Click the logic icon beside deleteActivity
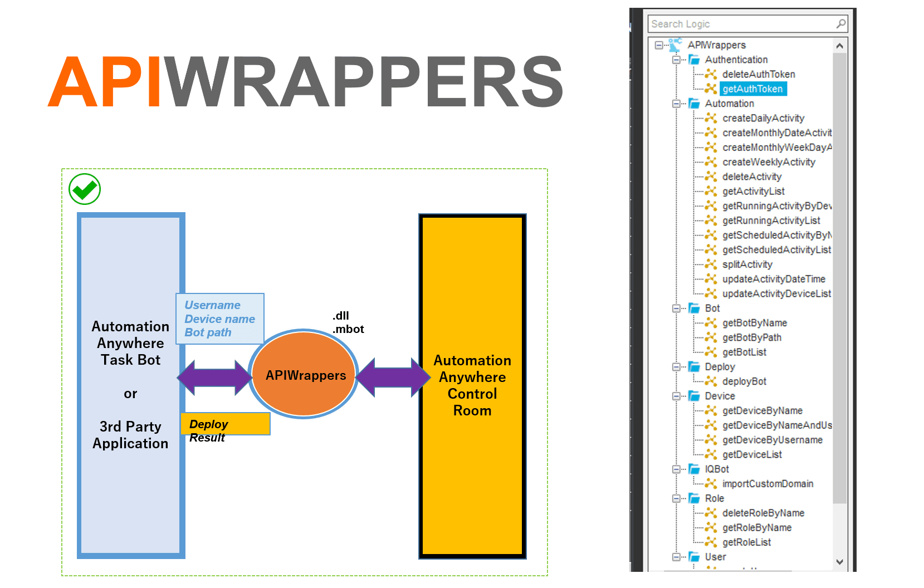This screenshot has height=588, width=924. [x=711, y=177]
